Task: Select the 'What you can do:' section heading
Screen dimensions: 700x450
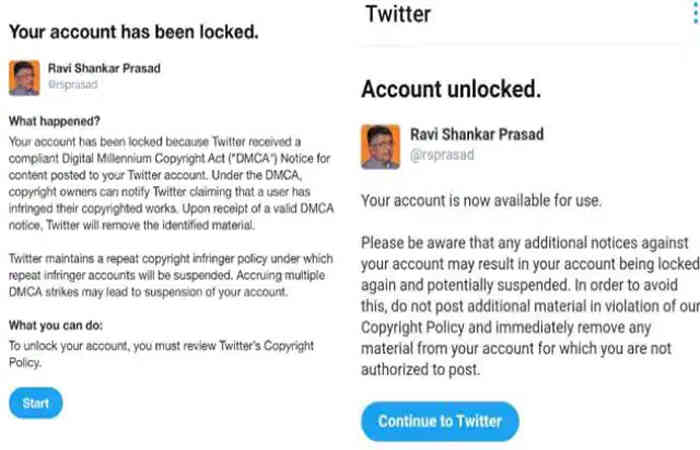Action: (x=56, y=326)
